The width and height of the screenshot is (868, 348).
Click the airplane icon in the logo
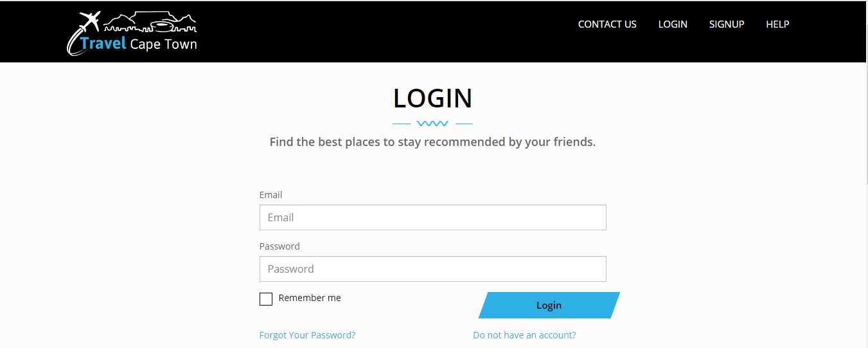coord(89,21)
